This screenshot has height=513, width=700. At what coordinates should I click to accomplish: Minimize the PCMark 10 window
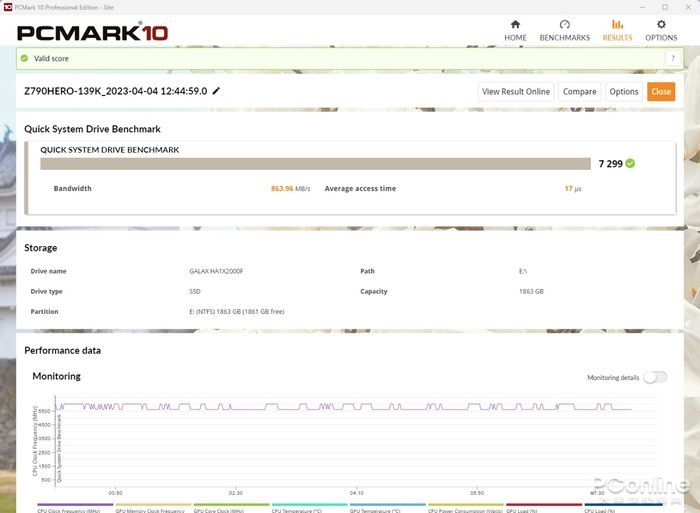coord(642,7)
